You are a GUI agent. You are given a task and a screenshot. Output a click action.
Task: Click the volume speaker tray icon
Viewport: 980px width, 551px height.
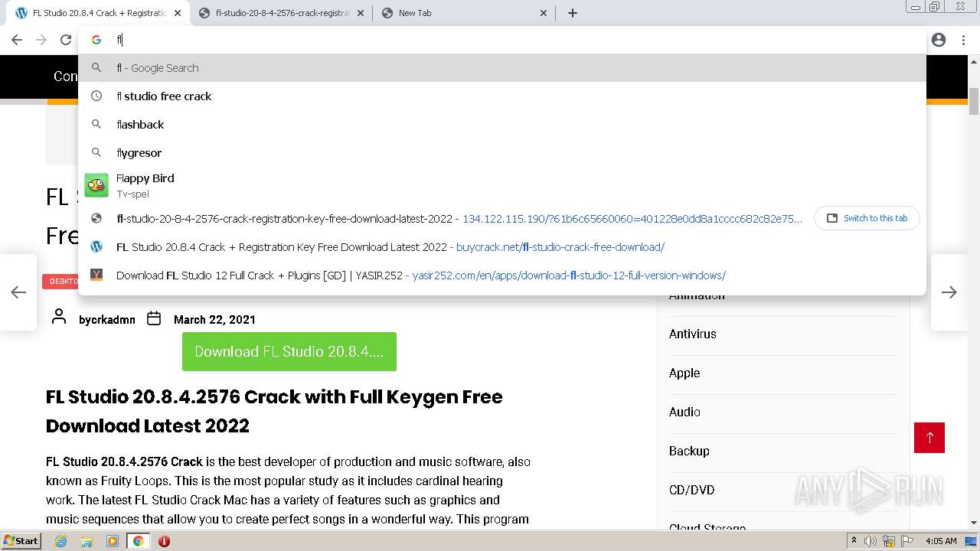coord(871,541)
